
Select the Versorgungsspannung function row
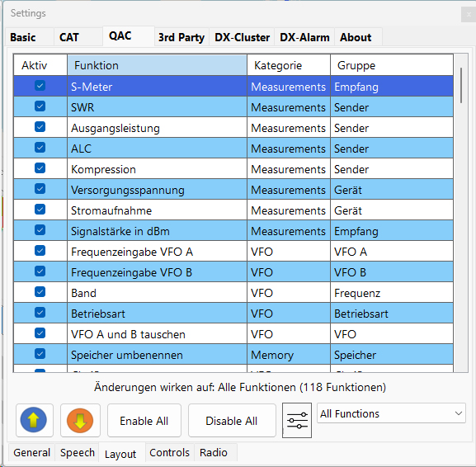(233, 189)
